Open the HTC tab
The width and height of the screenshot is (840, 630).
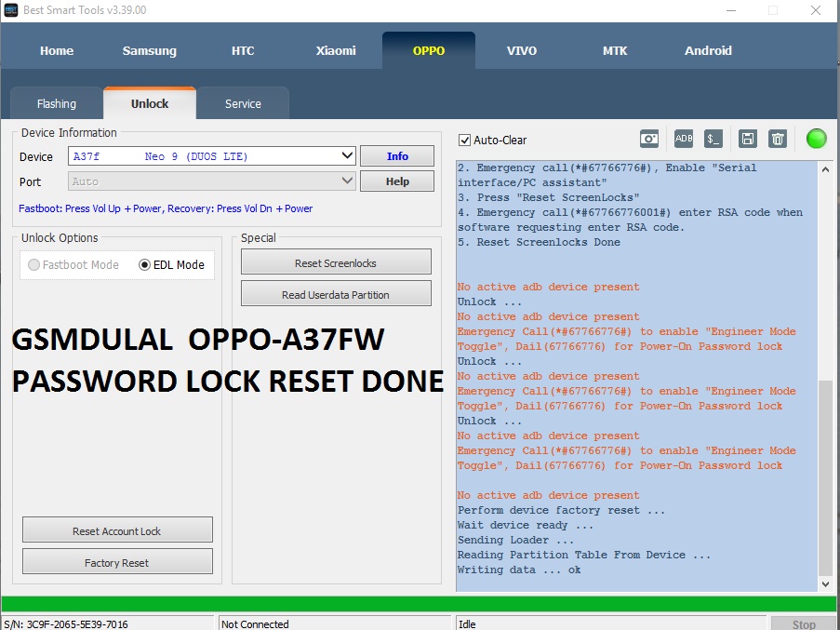click(x=243, y=51)
